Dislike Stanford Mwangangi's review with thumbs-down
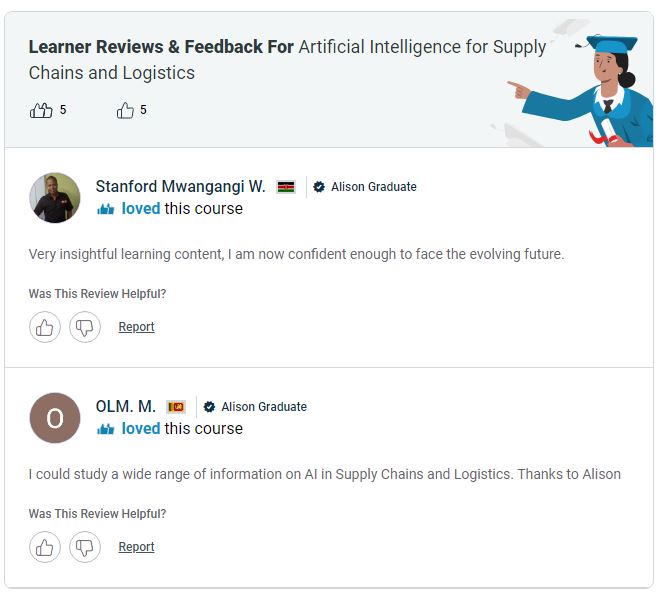The height and width of the screenshot is (603, 662). coord(85,327)
